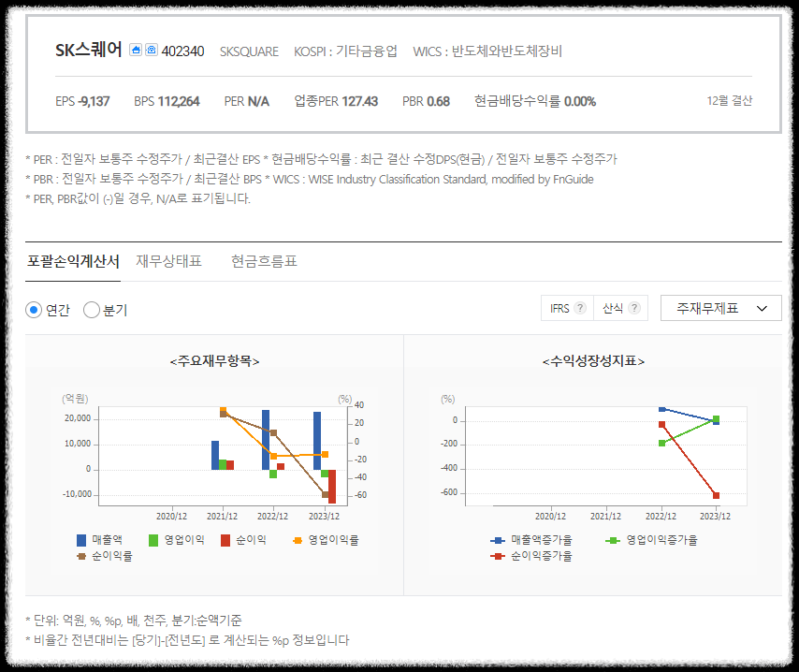Screen dimensions: 799x672
Task: Click the BPS 112,264 value
Action: pyautogui.click(x=167, y=101)
